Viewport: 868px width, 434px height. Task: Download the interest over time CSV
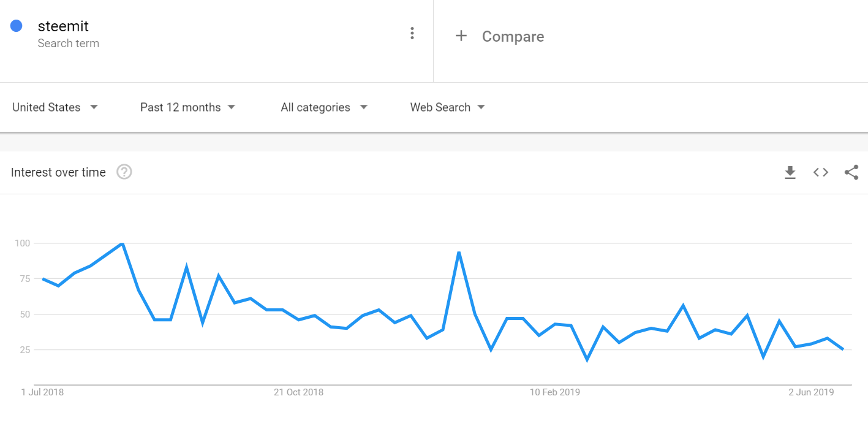pos(790,173)
